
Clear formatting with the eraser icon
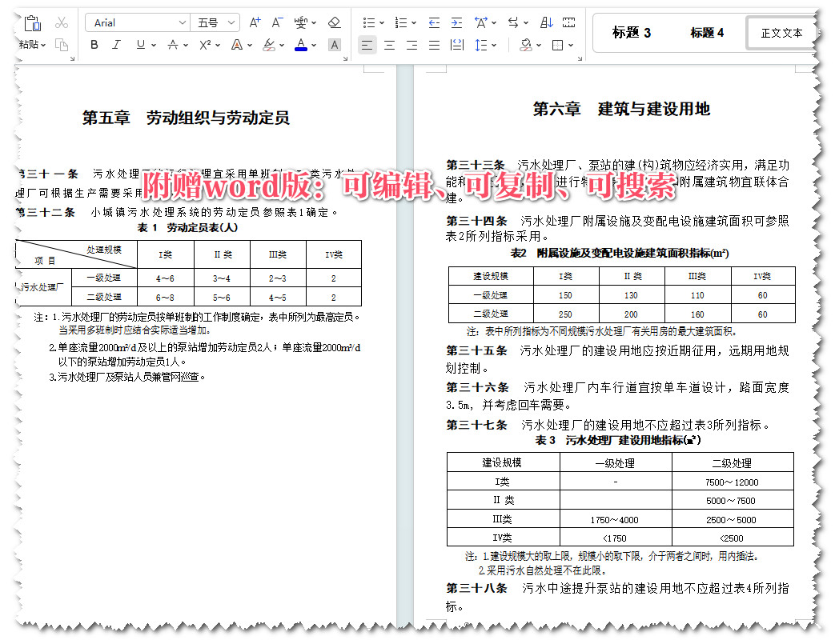335,22
